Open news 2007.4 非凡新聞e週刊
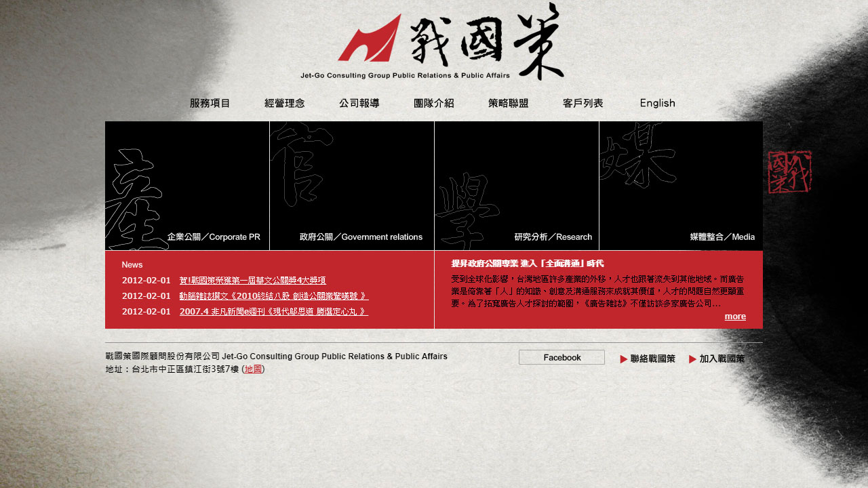The image size is (868, 488). [274, 312]
